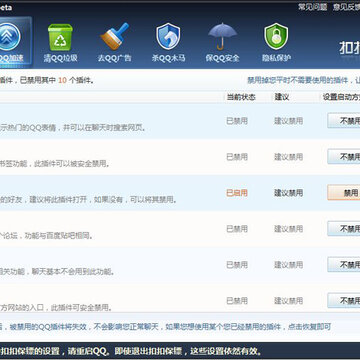Click the 禁用 button for the enabled friends plugin
This screenshot has width=360, height=360.
click(344, 193)
